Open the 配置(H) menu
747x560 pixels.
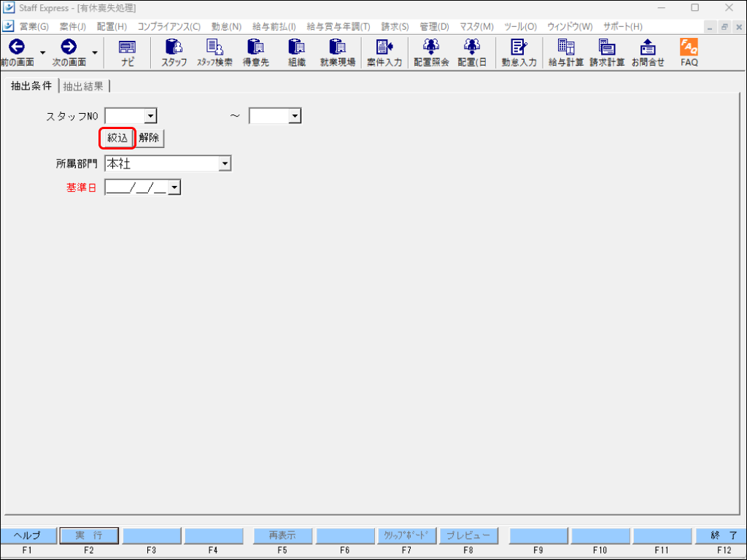112,27
